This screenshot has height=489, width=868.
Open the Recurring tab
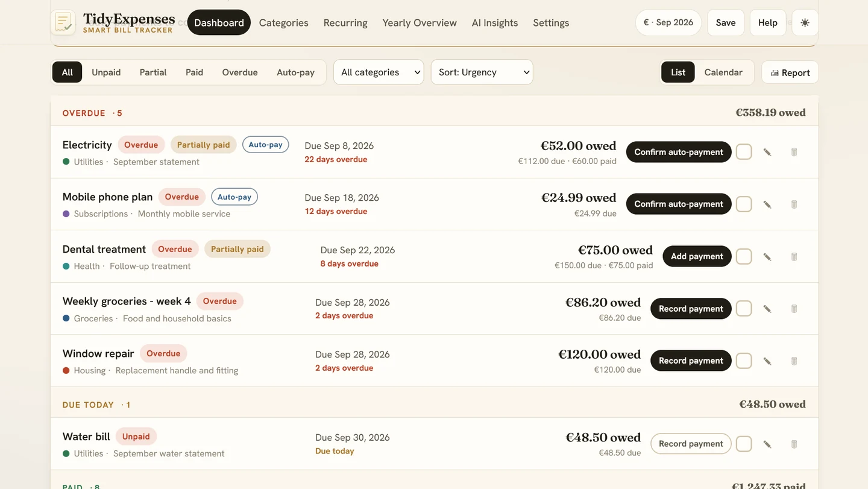pos(345,23)
